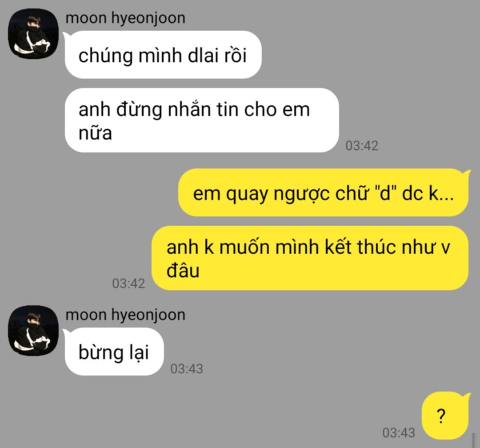Click the 03:42 timestamp beside the white bubble
The width and height of the screenshot is (480, 448).
[362, 145]
